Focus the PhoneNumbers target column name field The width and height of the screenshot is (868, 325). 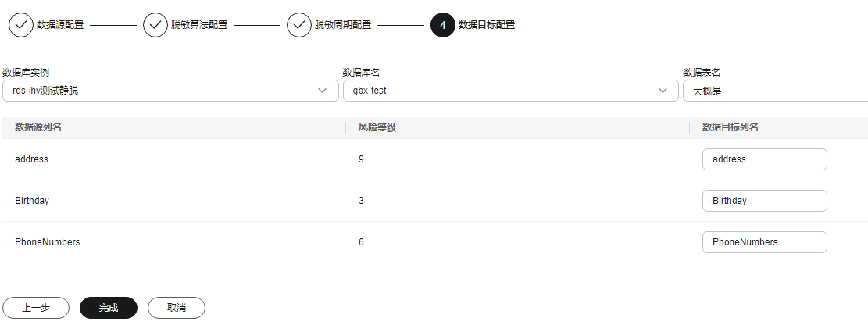(765, 242)
